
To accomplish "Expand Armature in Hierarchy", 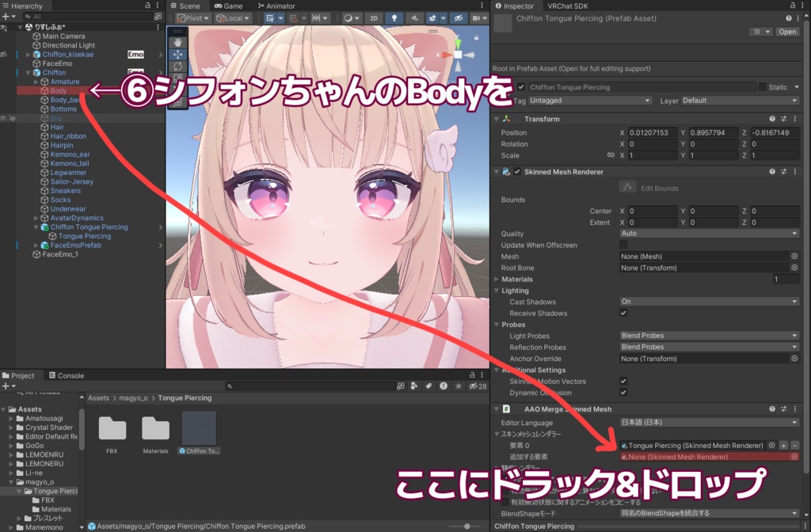I will point(36,82).
